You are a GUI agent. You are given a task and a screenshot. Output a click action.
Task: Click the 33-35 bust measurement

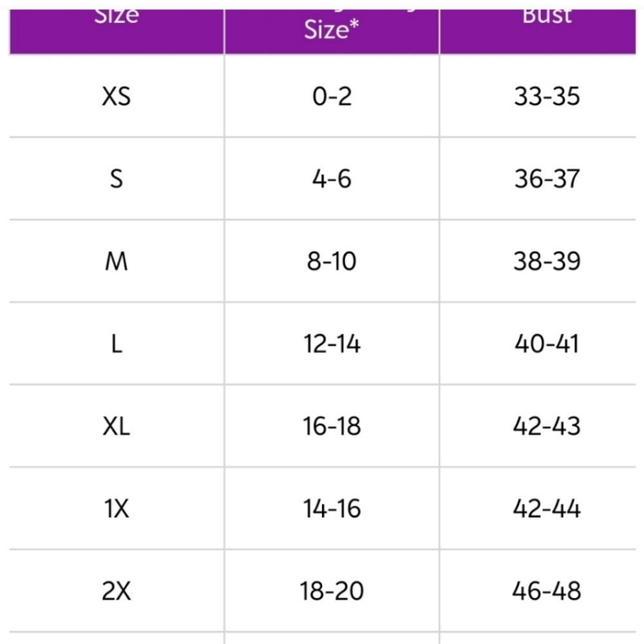click(547, 97)
